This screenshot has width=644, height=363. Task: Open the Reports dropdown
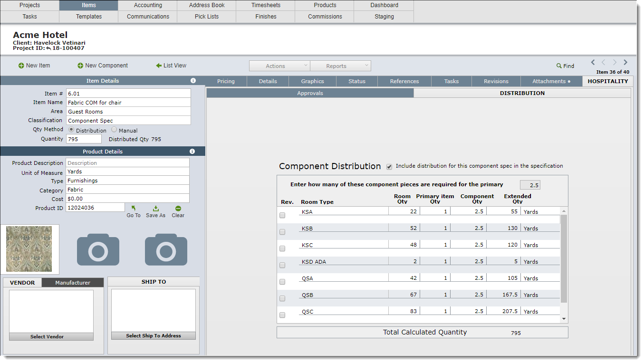[340, 66]
